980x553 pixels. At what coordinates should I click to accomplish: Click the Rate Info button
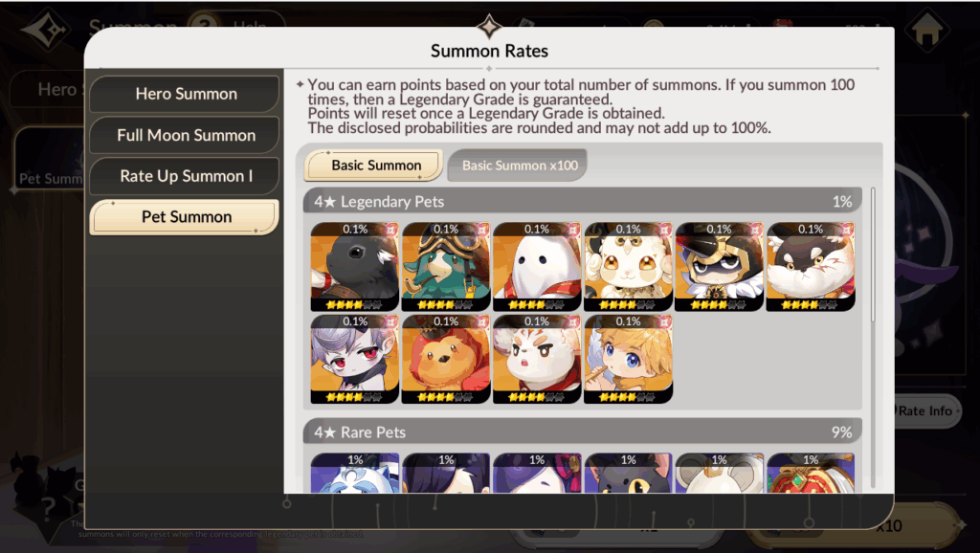pos(926,410)
